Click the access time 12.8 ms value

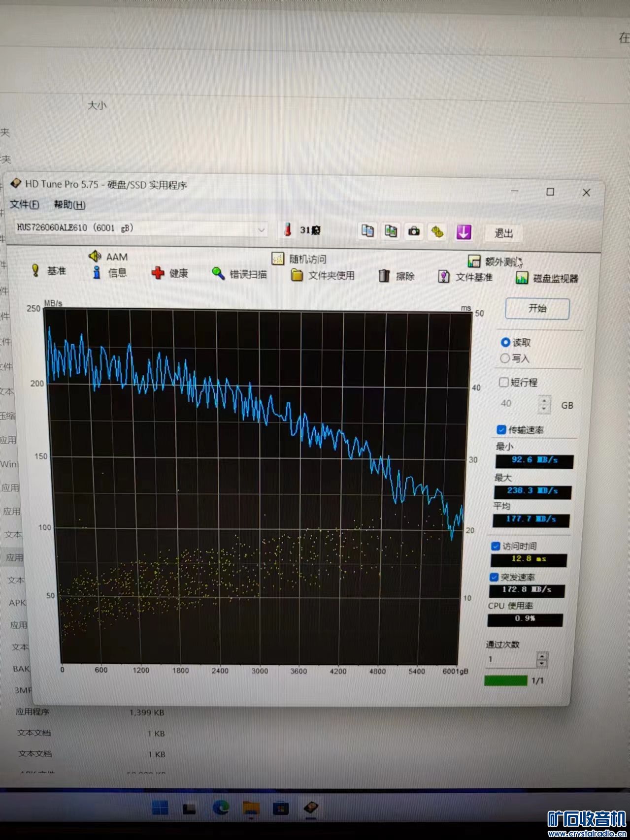pos(529,559)
